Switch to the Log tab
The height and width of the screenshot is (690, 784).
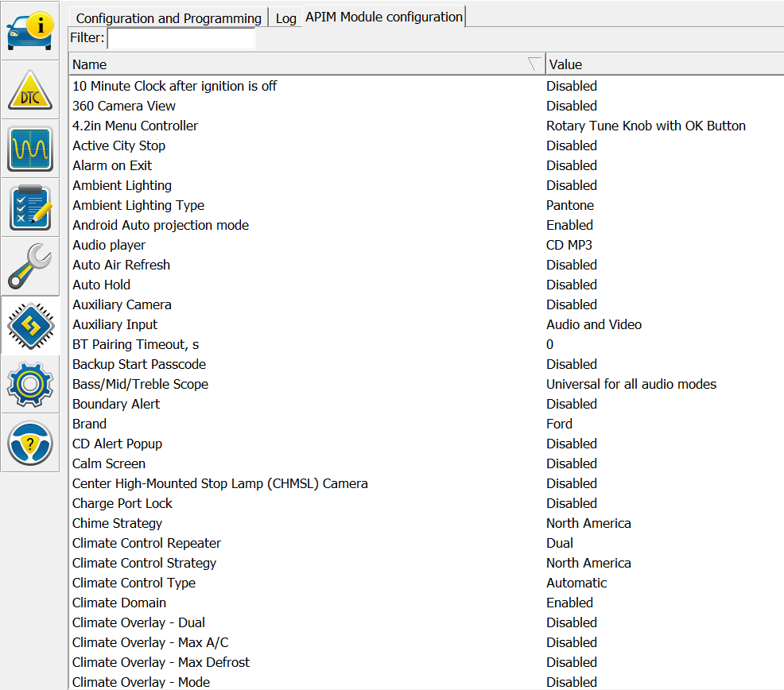pyautogui.click(x=285, y=18)
